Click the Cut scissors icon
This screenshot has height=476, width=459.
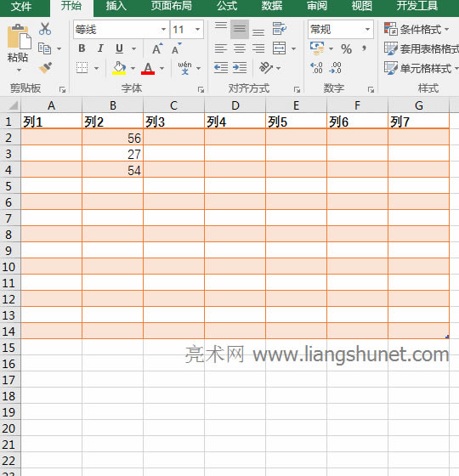pos(45,29)
